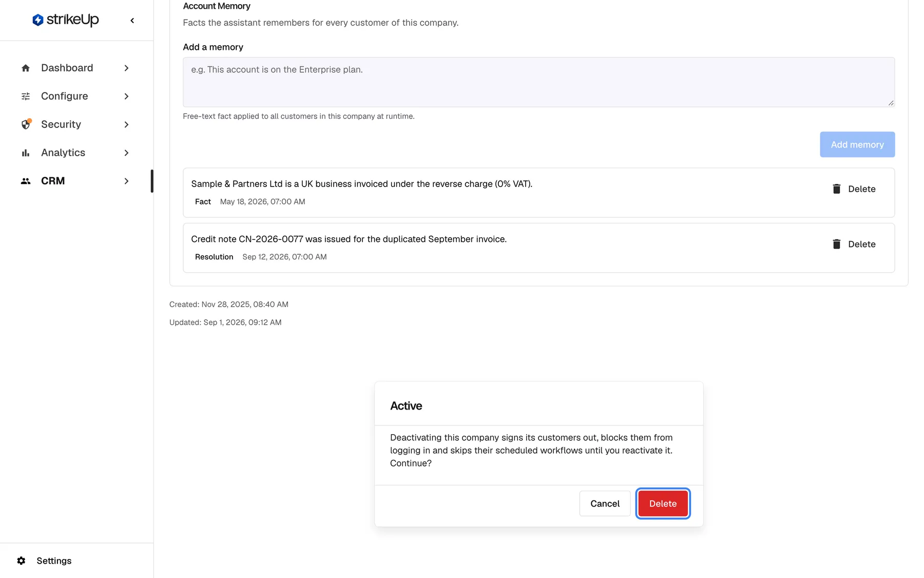Click the Dashboard home icon

[x=26, y=68]
